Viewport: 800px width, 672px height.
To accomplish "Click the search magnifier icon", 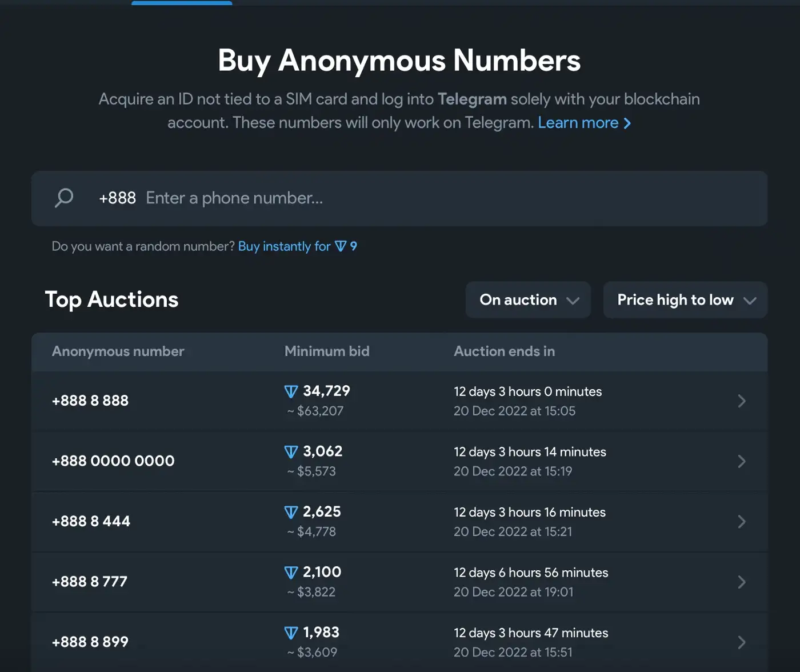I will (64, 198).
